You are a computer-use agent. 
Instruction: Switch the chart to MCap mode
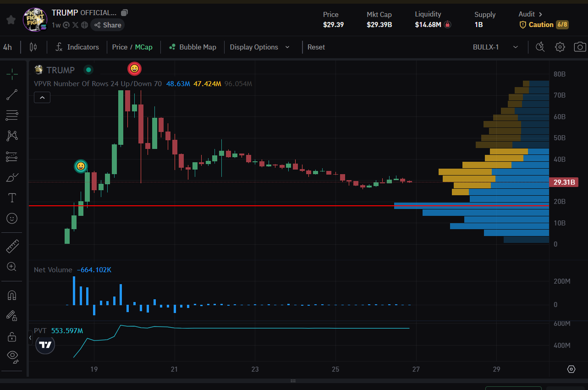pos(143,47)
